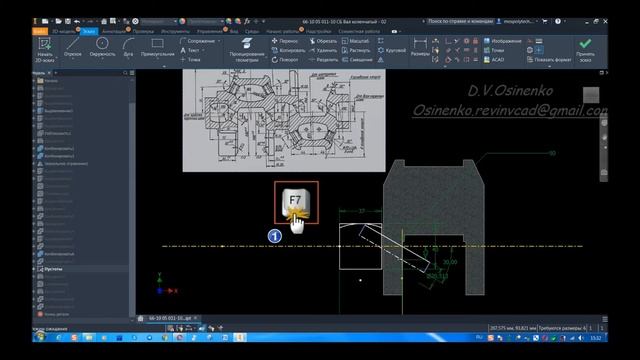Click the help search field Поиск по справке и командам

460,21
